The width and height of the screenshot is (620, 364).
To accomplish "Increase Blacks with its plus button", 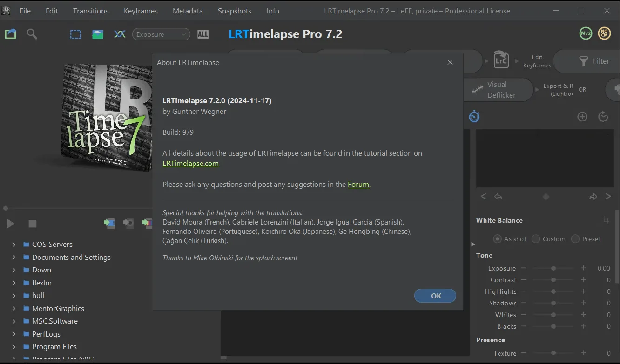I will [584, 326].
